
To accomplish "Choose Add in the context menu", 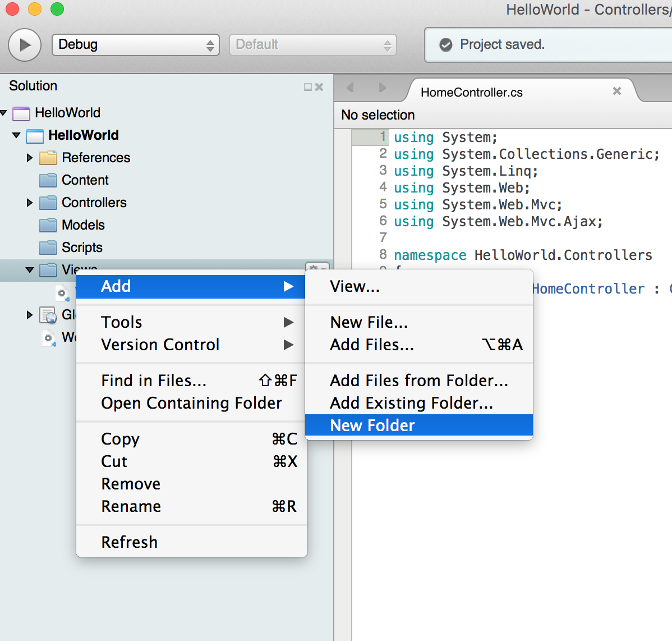I will tap(191, 286).
